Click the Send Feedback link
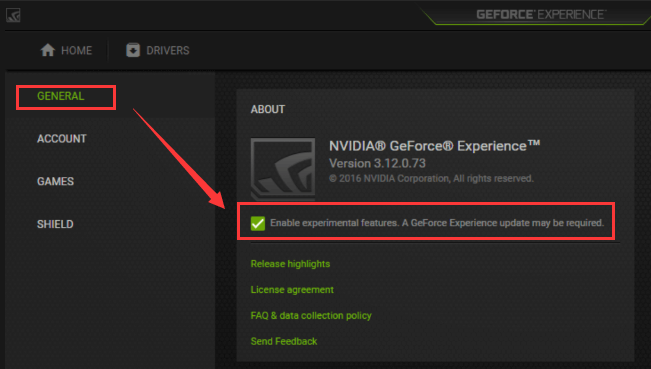The height and width of the screenshot is (369, 651). click(x=284, y=341)
